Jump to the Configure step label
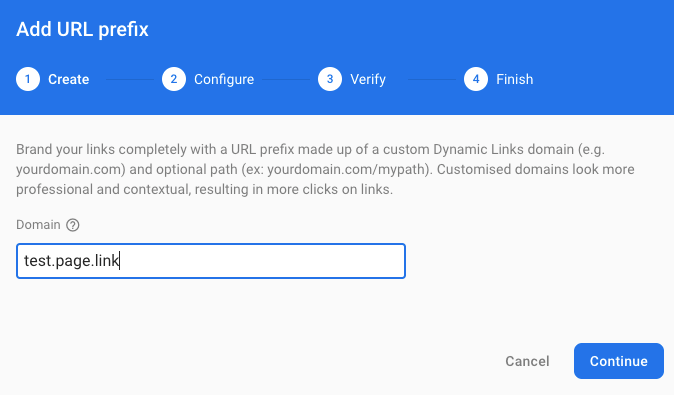Image resolution: width=674 pixels, height=395 pixels. pos(224,80)
